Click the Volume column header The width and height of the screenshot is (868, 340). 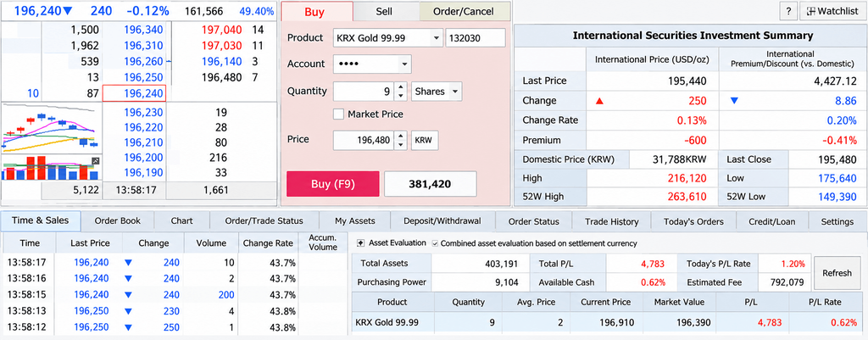pyautogui.click(x=211, y=243)
